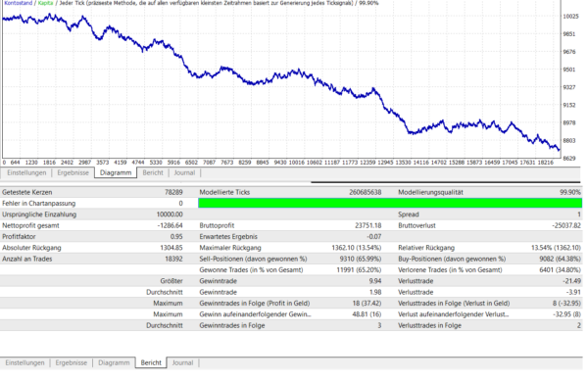Select the Getestete Kerzen value 78289
The height and width of the screenshot is (381, 588).
pyautogui.click(x=173, y=192)
